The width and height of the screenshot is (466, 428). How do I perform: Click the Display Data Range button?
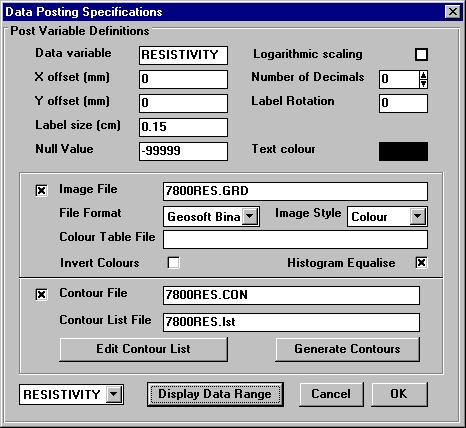(x=215, y=394)
